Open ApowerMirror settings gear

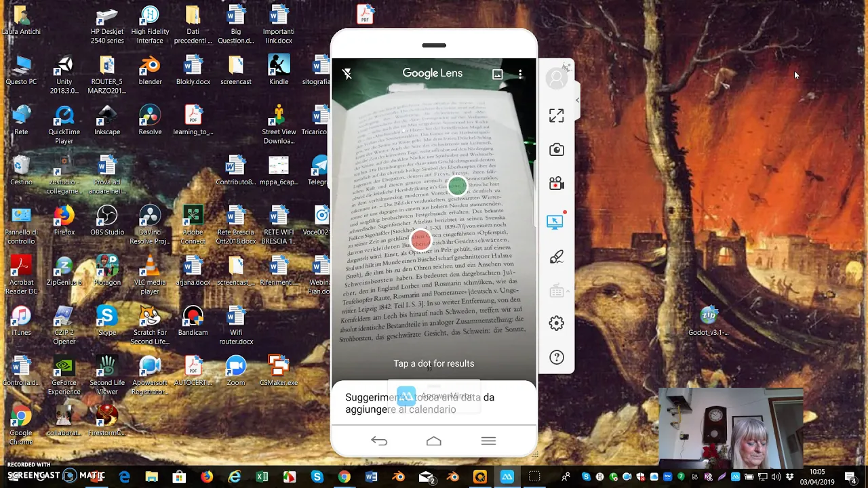557,323
